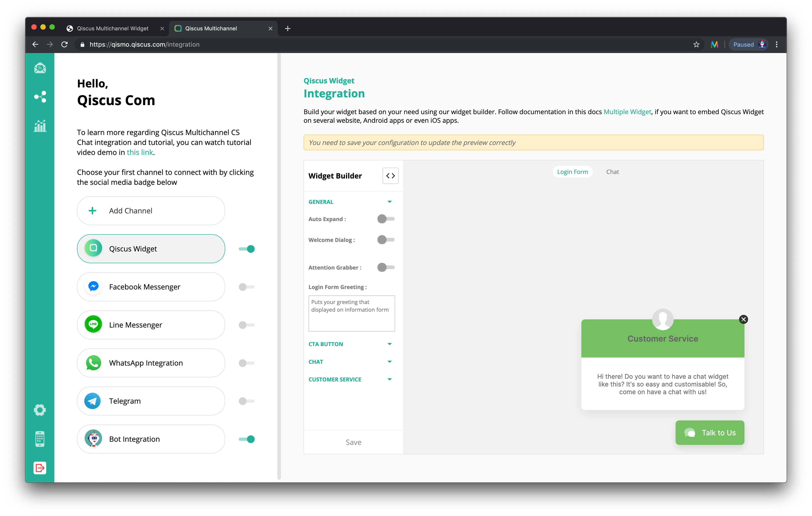Viewport: 812px width, 516px height.
Task: Turn on the Facebook Messenger channel toggle
Action: pos(246,287)
